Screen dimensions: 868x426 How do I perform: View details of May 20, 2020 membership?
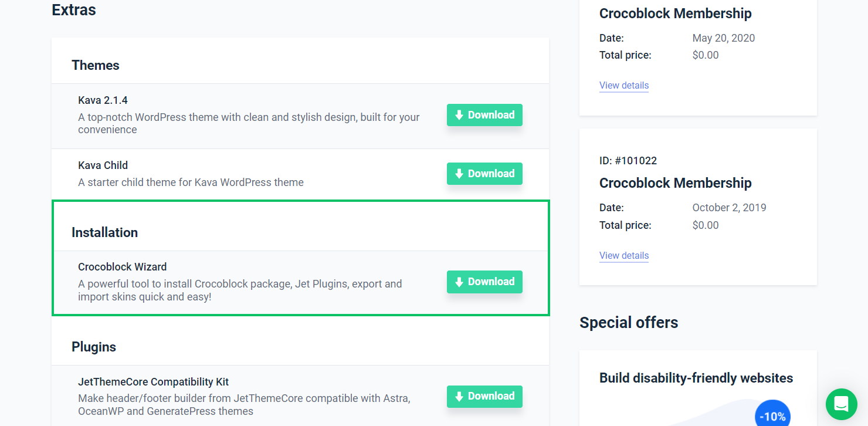[624, 86]
